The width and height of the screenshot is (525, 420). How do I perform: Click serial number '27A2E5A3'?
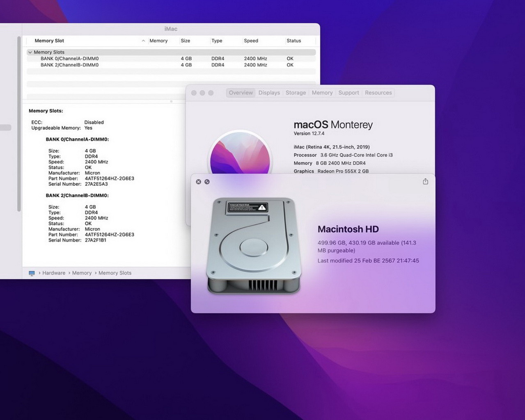[96, 184]
